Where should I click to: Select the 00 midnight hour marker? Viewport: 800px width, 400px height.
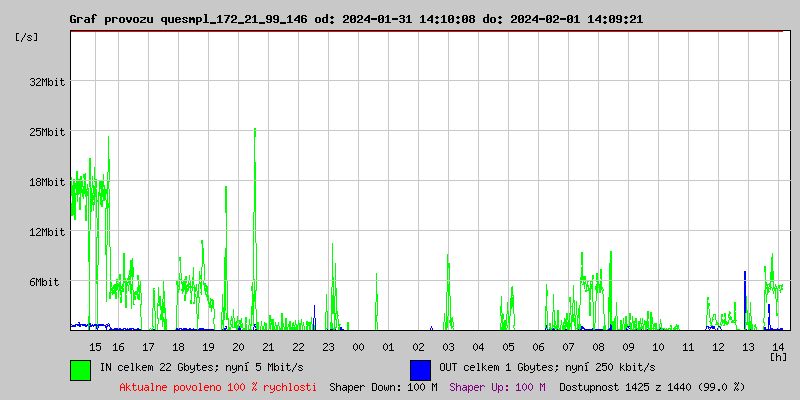click(358, 346)
